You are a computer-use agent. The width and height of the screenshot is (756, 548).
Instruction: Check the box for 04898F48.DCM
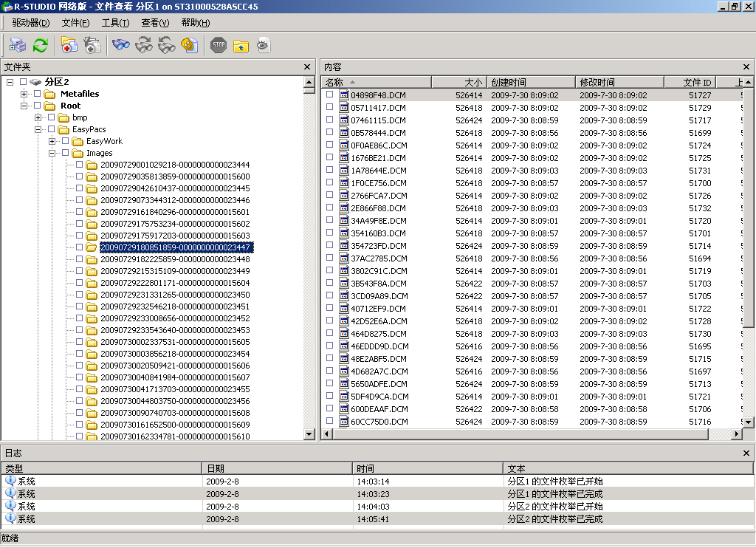point(330,94)
